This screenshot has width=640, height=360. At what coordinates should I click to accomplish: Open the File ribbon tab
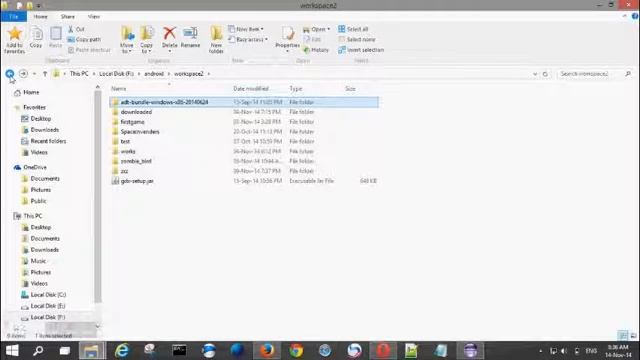click(x=13, y=17)
